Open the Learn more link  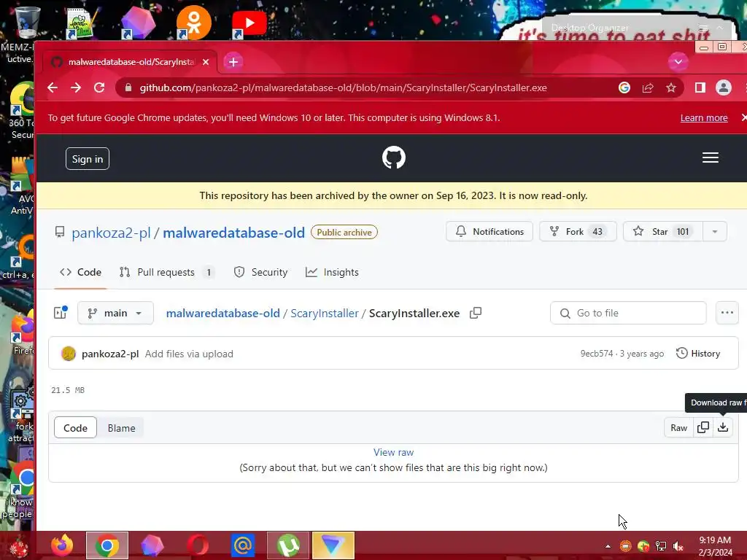tap(704, 117)
